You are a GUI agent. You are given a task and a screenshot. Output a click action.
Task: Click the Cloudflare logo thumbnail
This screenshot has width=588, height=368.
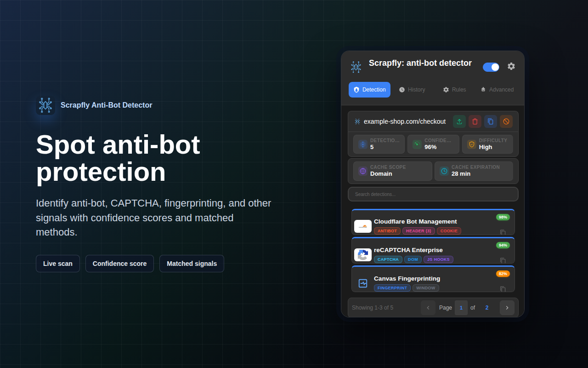[x=363, y=226]
